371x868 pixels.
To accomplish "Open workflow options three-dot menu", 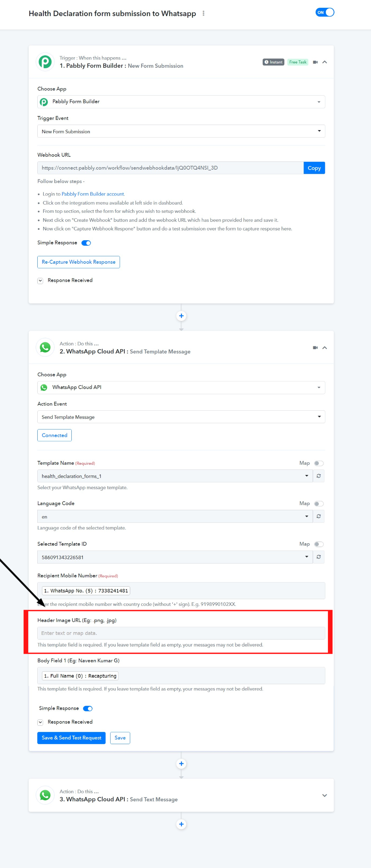I will tap(203, 13).
